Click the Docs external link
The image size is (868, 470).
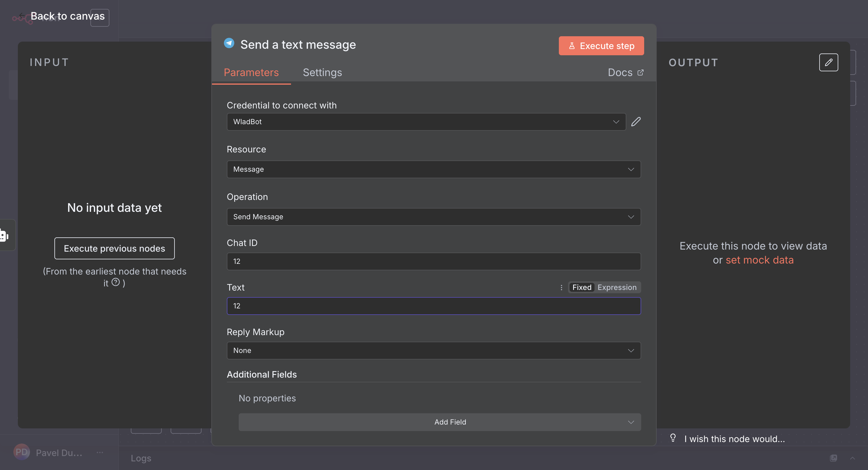[x=625, y=72]
